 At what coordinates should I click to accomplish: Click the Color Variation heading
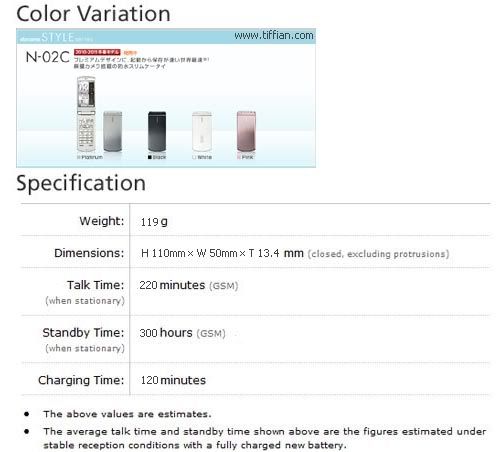[x=93, y=14]
